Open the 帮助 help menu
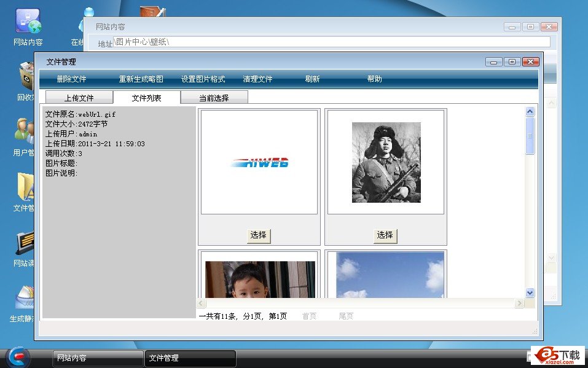Screen dimensions: 588x368 (374, 79)
